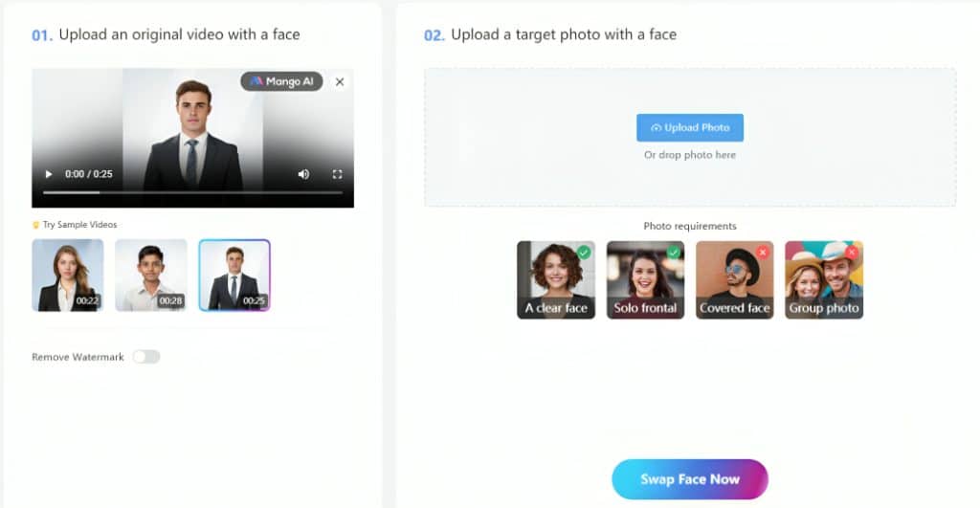Seek on the video progress bar
The width and height of the screenshot is (980, 508).
[x=192, y=193]
